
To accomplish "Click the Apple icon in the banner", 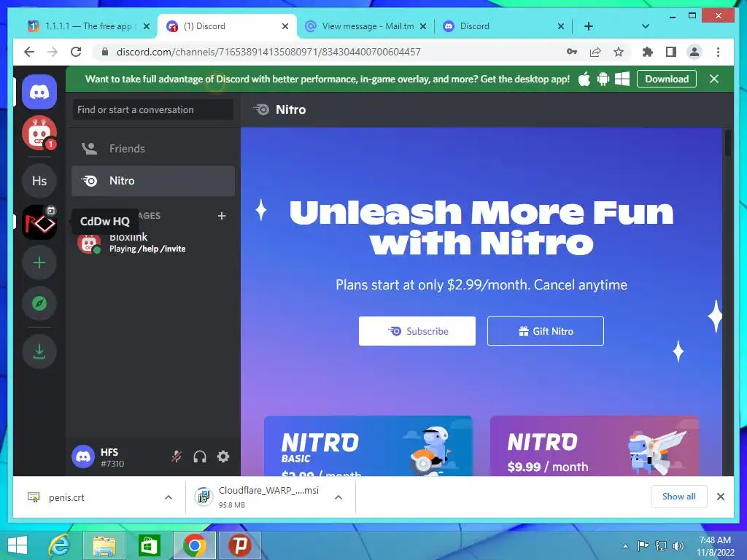I will (x=584, y=79).
